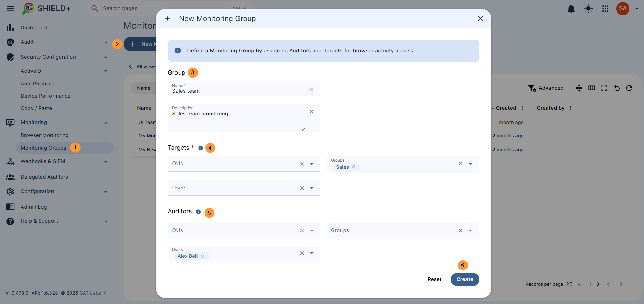The height and width of the screenshot is (304, 644).
Task: Open the Admin Log page
Action: (x=34, y=207)
